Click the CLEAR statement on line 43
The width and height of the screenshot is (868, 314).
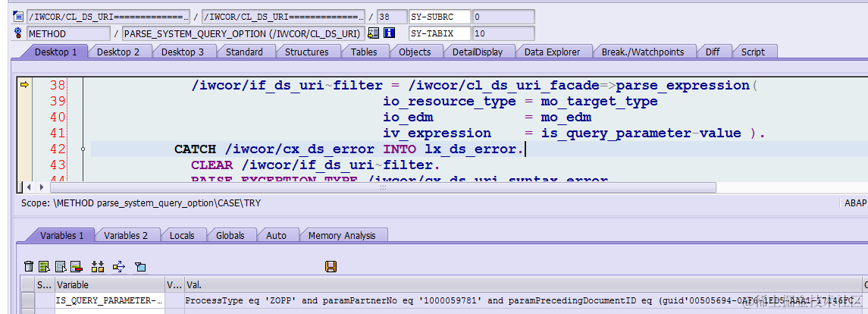click(x=212, y=165)
